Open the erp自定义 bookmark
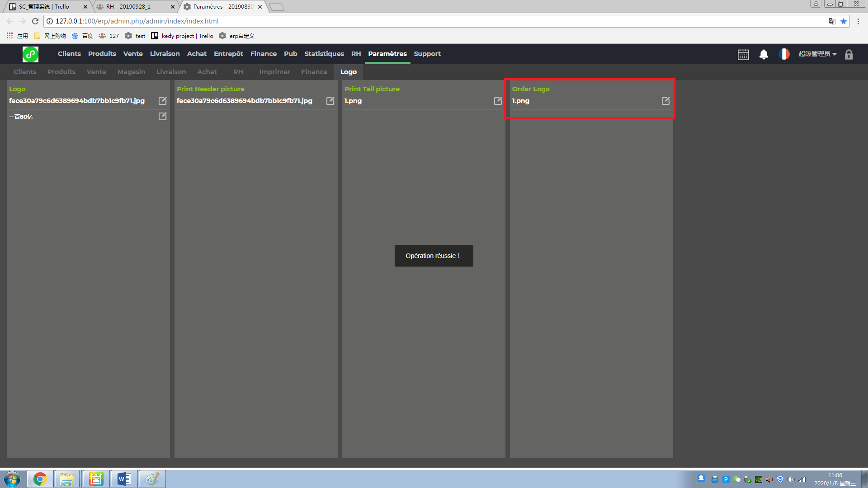The image size is (868, 488). 241,36
